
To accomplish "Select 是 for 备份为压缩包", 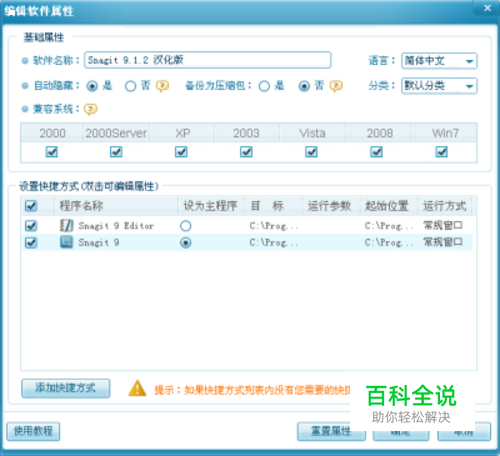I will (x=264, y=86).
